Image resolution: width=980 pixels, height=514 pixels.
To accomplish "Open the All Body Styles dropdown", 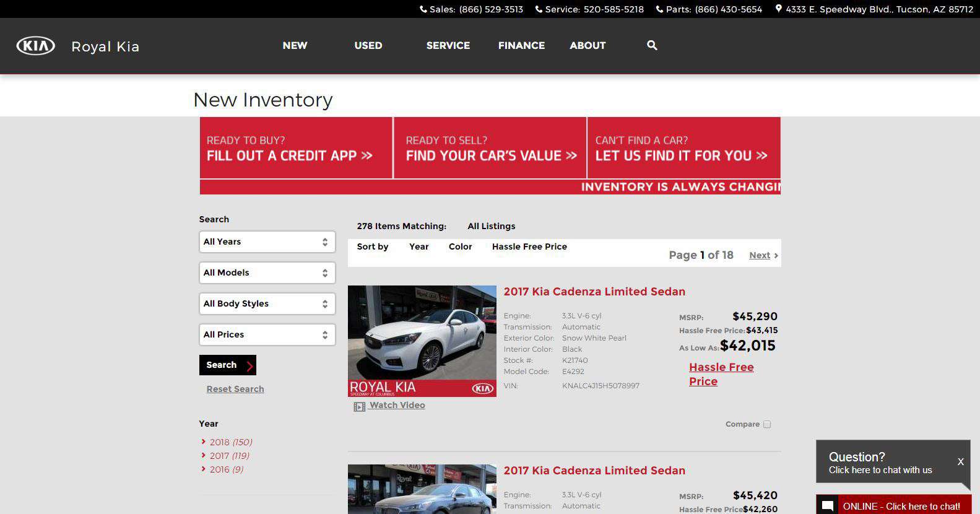I will click(267, 303).
